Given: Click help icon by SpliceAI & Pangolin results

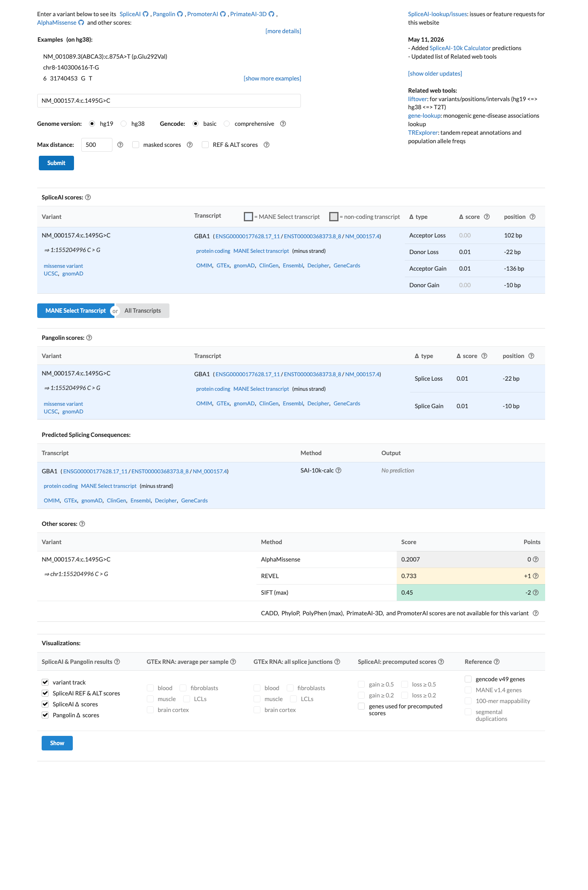Looking at the screenshot, I should click(x=117, y=662).
